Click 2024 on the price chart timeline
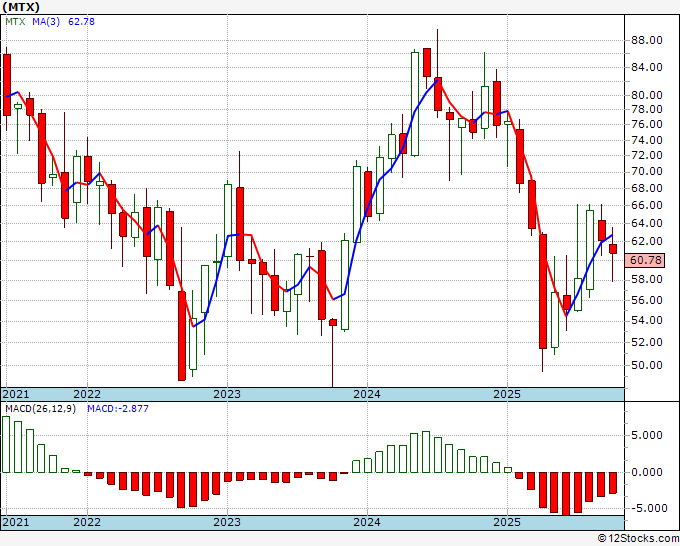This screenshot has width=680, height=546. 367,394
